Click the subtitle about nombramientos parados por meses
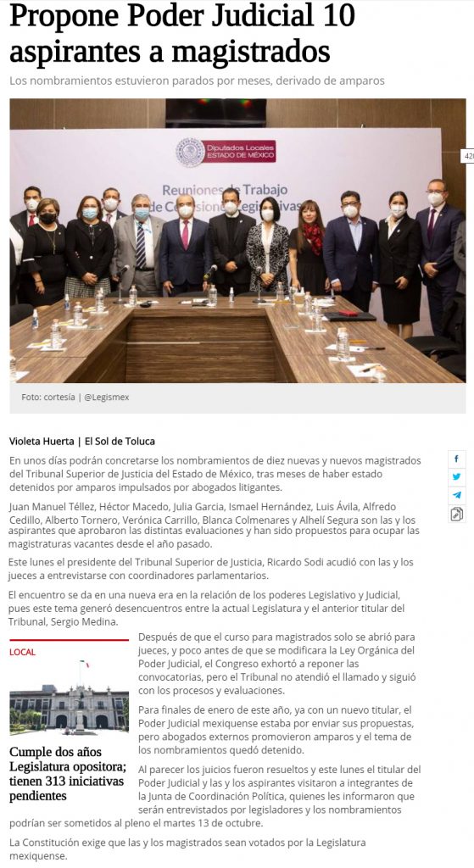474x868 pixels. 197,81
